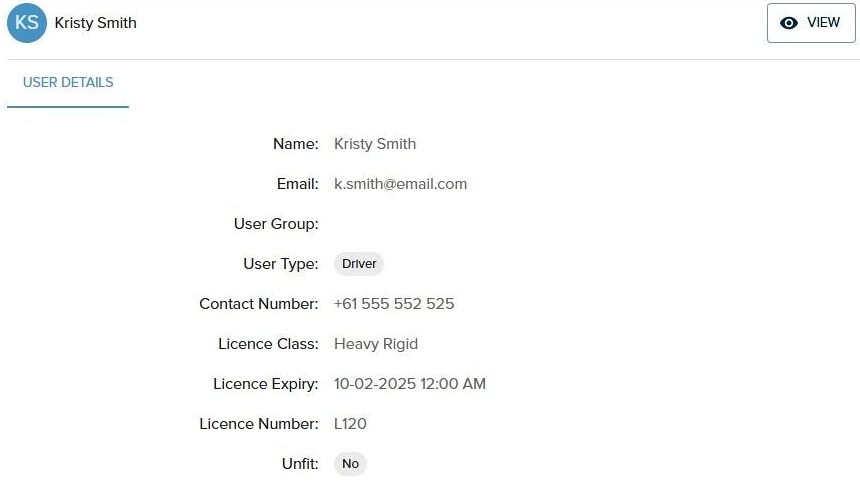Screen dimensions: 860x481
Task: Click the Unfit field label
Action: pyautogui.click(x=300, y=464)
